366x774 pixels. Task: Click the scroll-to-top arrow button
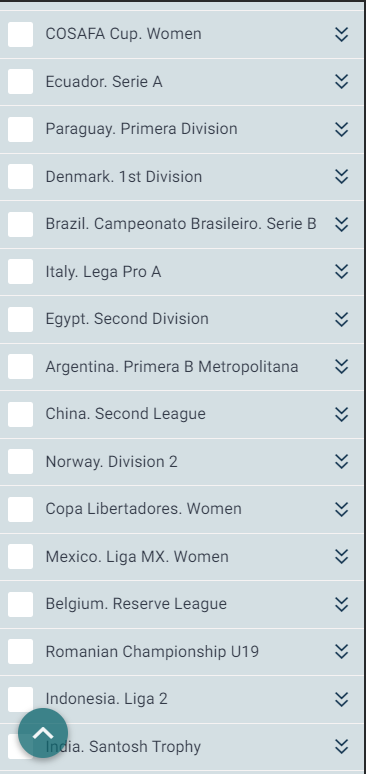pos(43,733)
